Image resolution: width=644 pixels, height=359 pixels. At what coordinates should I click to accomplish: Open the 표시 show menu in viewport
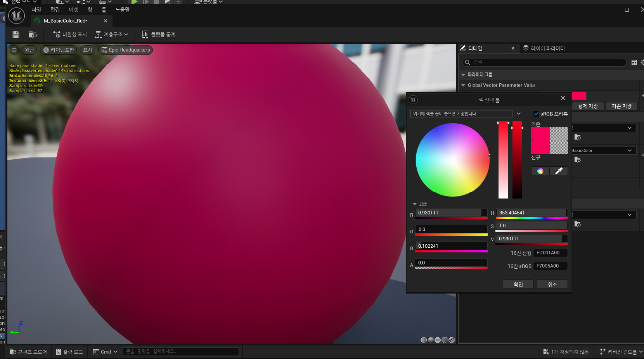pos(88,50)
